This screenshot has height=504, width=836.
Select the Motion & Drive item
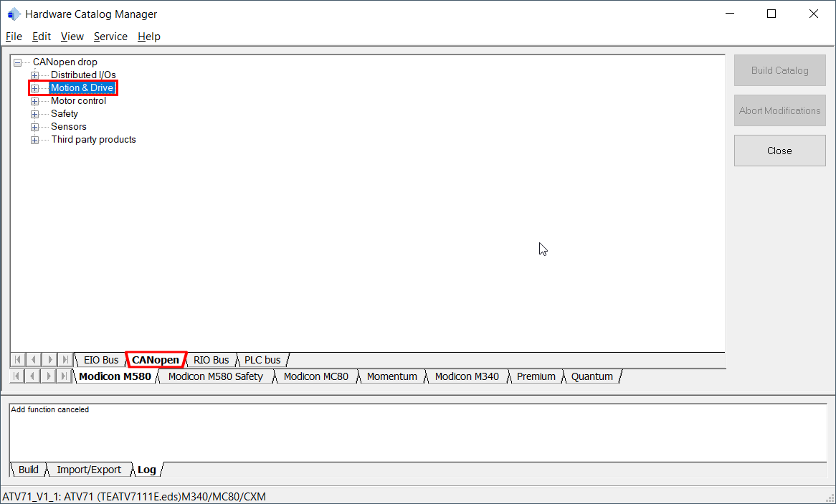(82, 88)
